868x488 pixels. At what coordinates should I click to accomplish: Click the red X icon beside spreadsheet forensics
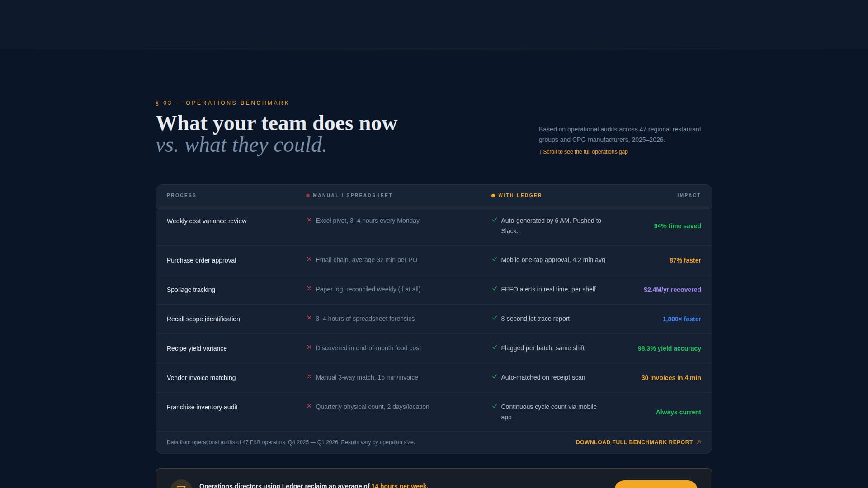point(309,318)
